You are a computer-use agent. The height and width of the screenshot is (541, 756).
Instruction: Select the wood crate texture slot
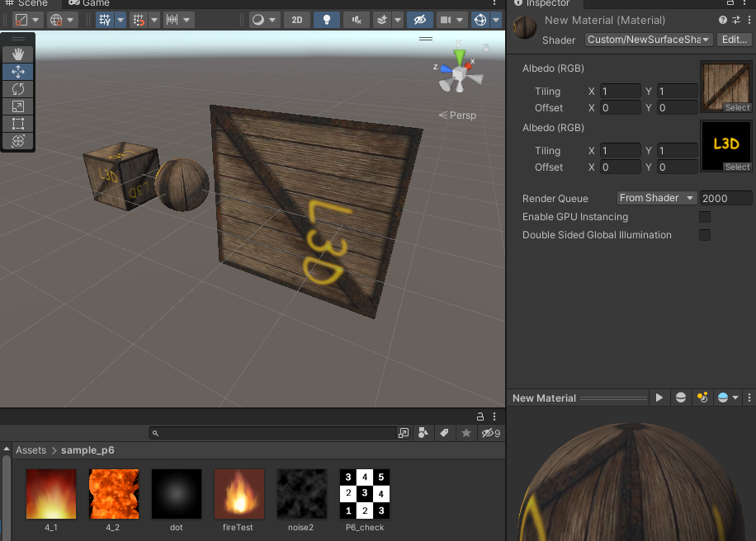click(725, 87)
